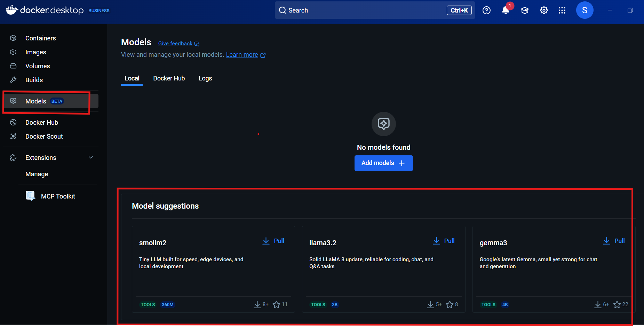Image resolution: width=644 pixels, height=326 pixels.
Task: Open the help question mark icon
Action: pos(486,10)
